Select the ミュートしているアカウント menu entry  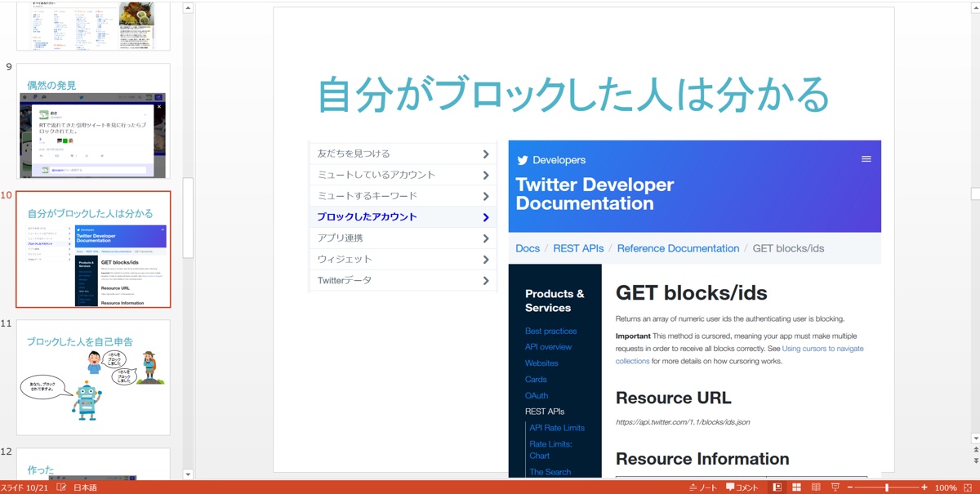pos(403,175)
